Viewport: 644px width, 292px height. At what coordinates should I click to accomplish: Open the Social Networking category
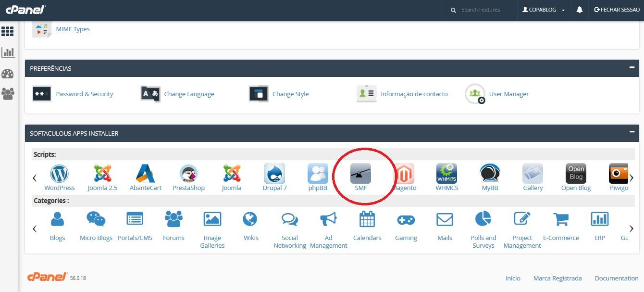290,230
